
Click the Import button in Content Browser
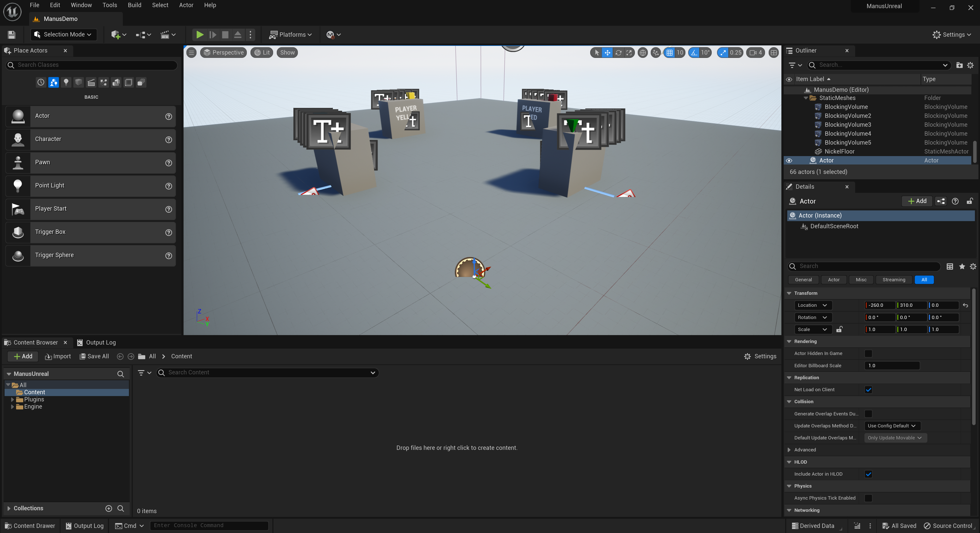pos(58,356)
